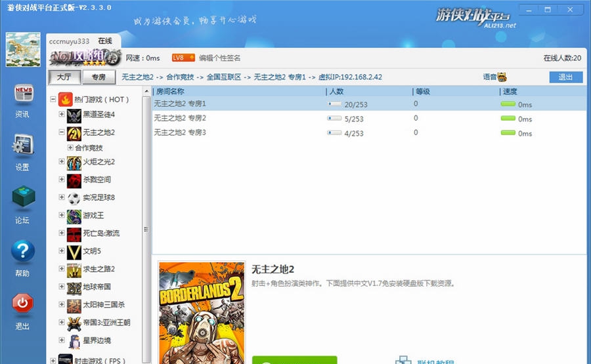Click the 20/253 occupancy bar
Screen dimensions: 591x364
pos(334,104)
